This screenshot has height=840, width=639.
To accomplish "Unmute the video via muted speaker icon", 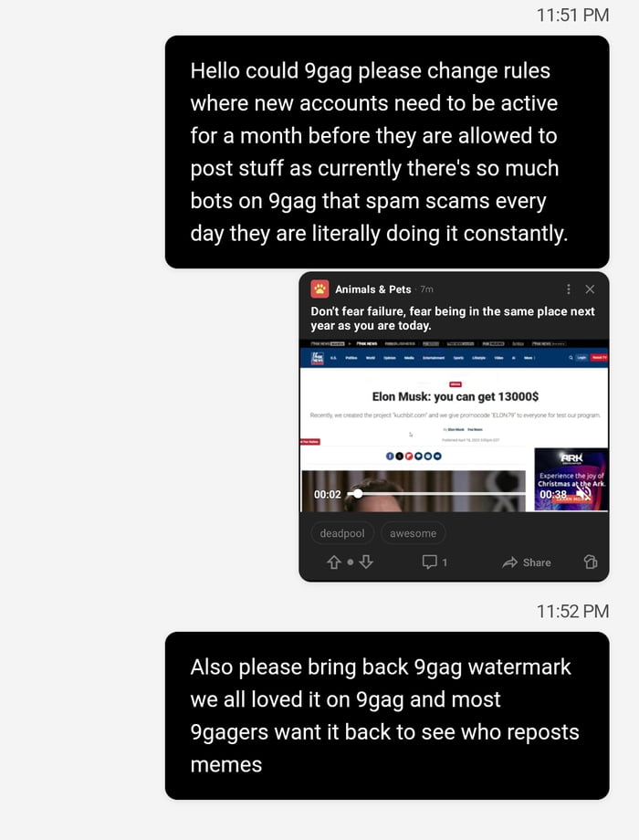I will point(582,494).
